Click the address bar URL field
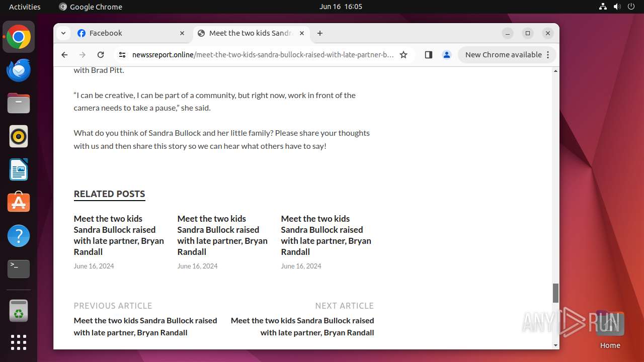This screenshot has height=362, width=644. coord(263,55)
